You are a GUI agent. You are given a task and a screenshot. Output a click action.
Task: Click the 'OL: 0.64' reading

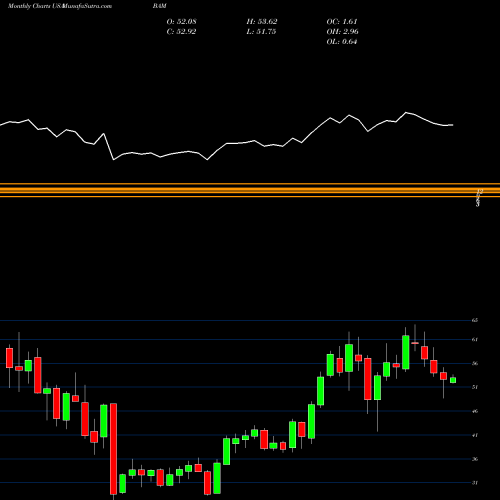pyautogui.click(x=342, y=42)
